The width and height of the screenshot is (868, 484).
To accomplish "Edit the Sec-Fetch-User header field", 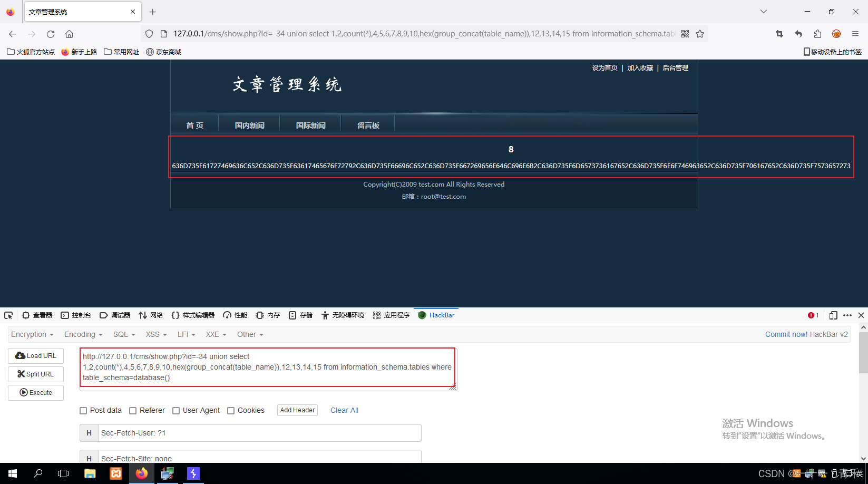I will (259, 433).
